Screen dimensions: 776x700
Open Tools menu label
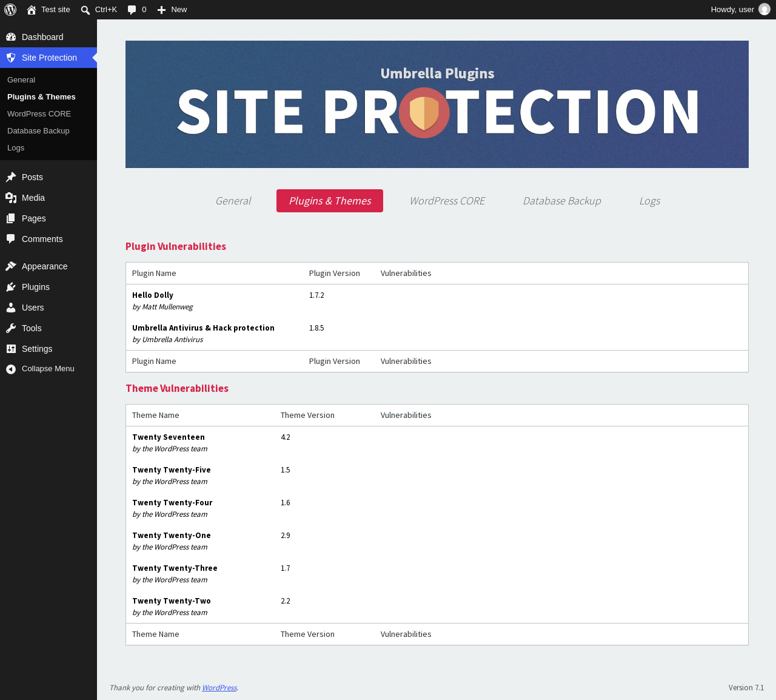coord(32,328)
